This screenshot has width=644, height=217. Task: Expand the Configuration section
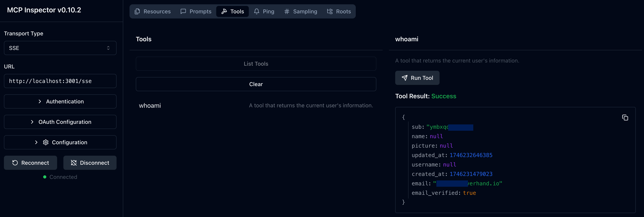(60, 142)
